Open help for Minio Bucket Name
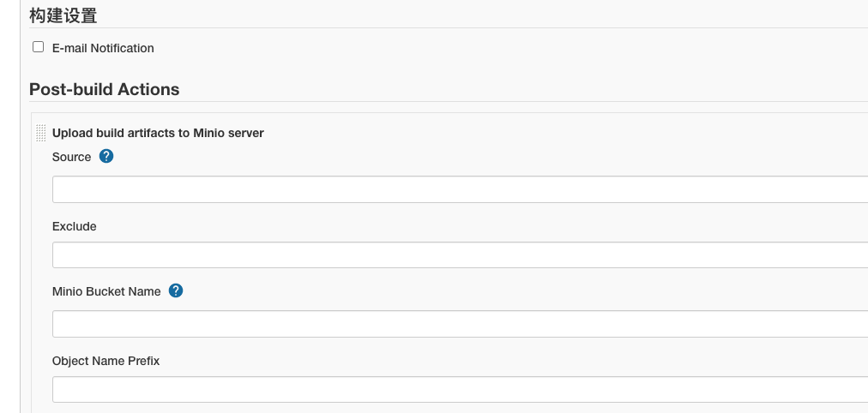868x413 pixels. (x=176, y=290)
